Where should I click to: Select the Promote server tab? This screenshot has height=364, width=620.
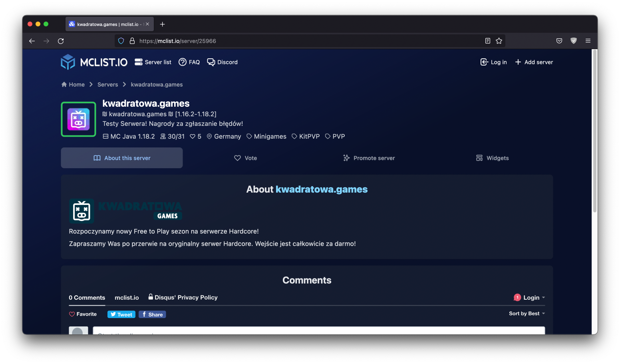point(369,158)
